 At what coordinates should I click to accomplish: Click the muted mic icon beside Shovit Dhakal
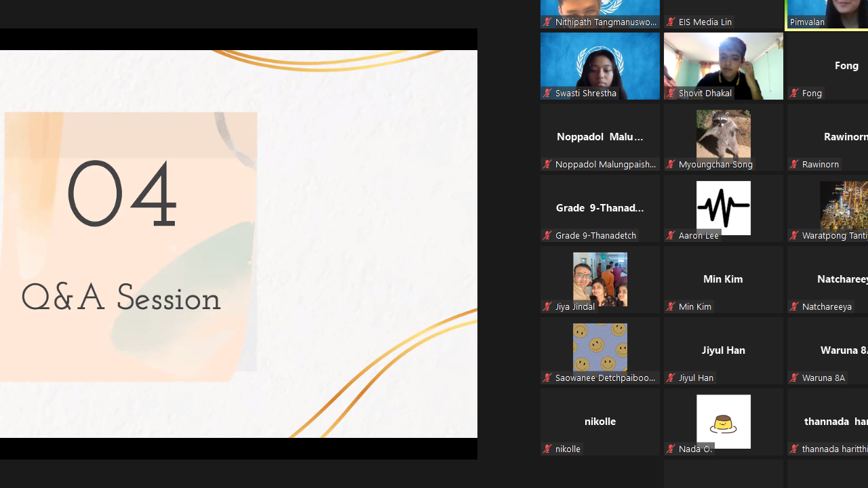[x=671, y=94]
